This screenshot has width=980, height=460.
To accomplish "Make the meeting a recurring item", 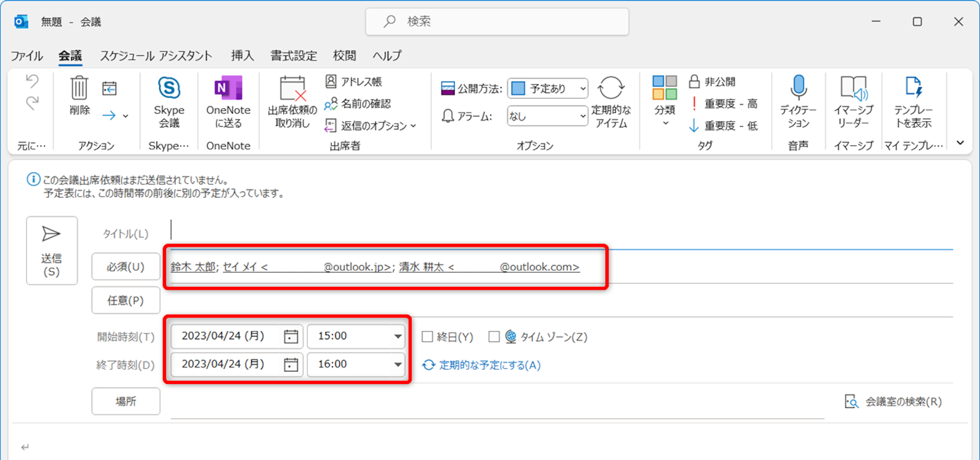I will click(x=611, y=102).
